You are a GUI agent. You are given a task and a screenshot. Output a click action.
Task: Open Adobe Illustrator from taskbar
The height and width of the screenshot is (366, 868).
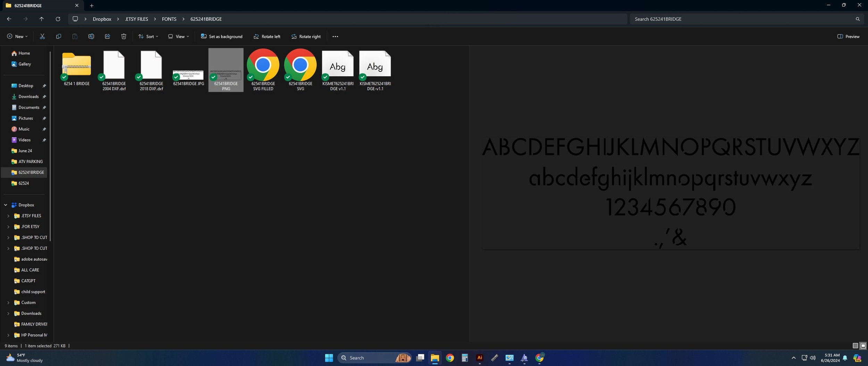tap(479, 358)
